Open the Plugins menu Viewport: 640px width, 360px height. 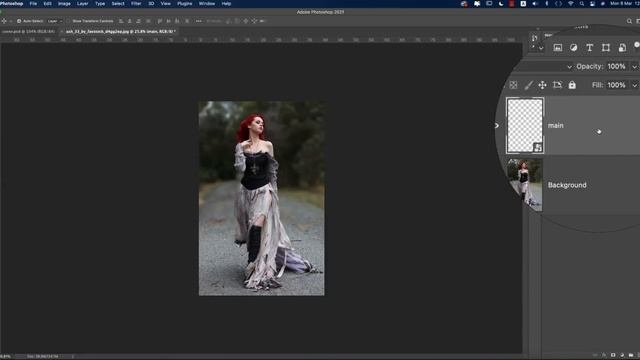click(184, 4)
